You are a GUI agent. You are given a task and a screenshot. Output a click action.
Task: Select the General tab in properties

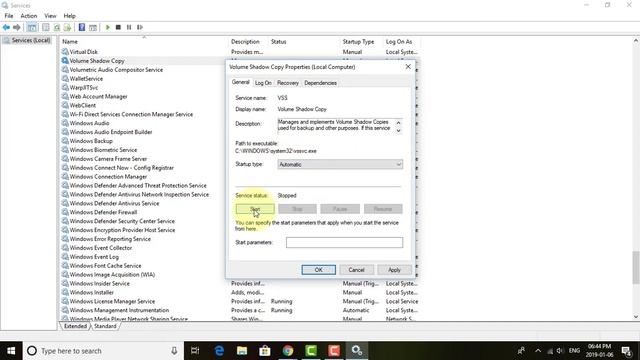(240, 82)
